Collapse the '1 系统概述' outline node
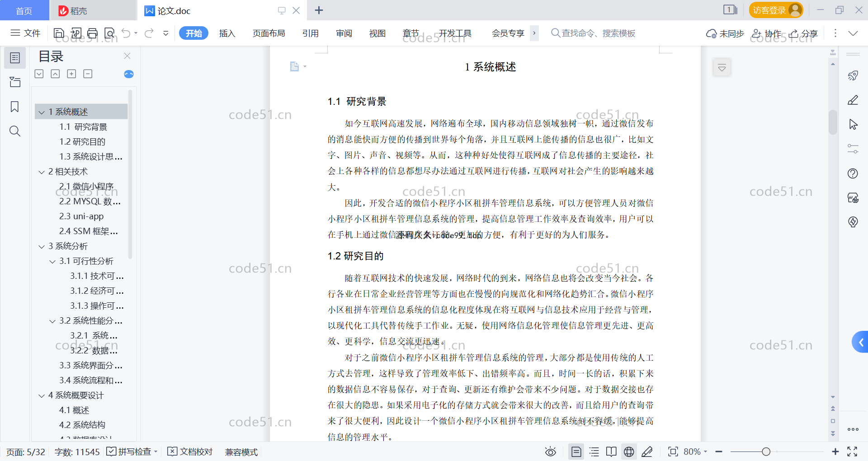The height and width of the screenshot is (461, 868). click(x=42, y=112)
